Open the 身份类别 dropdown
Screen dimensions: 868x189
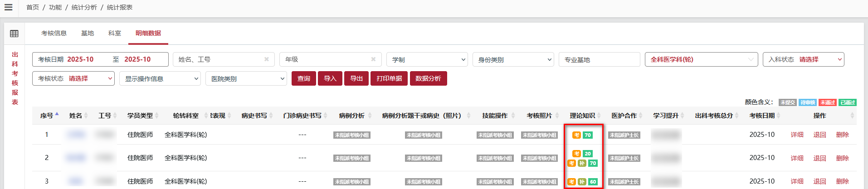pos(513,59)
